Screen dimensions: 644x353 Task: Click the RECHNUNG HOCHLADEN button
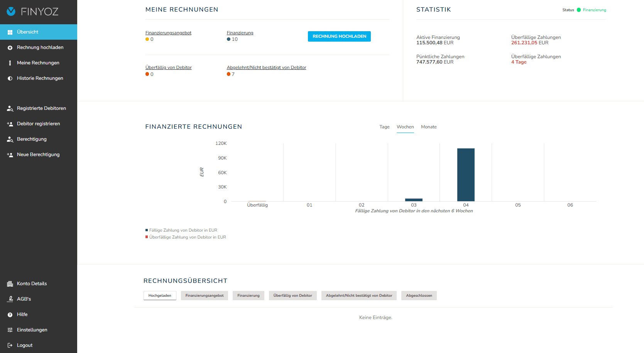pos(339,36)
